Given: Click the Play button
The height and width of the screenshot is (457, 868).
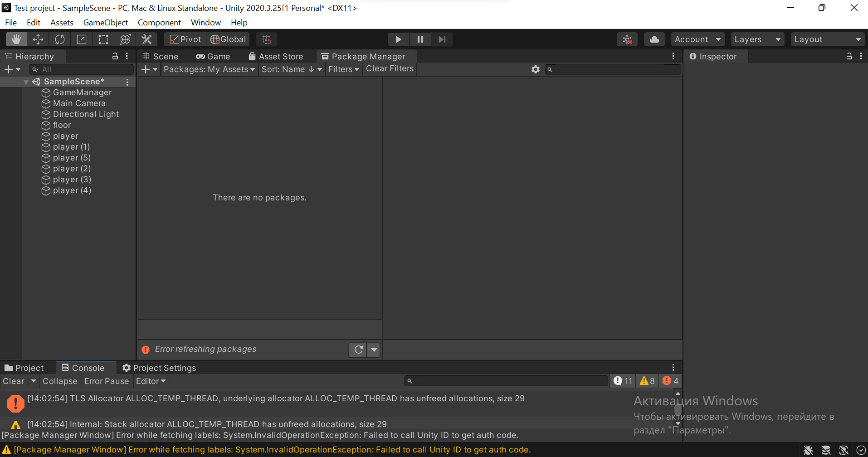Looking at the screenshot, I should (399, 39).
